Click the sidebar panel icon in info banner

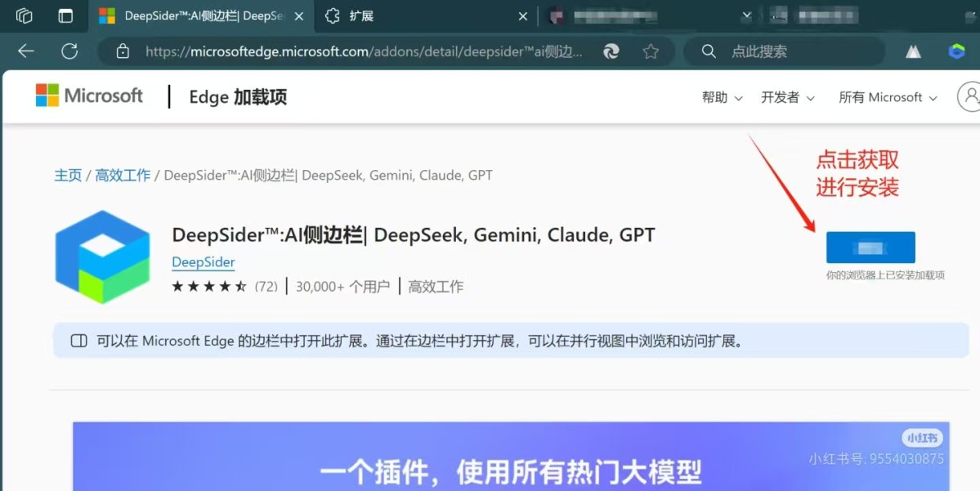click(x=78, y=341)
